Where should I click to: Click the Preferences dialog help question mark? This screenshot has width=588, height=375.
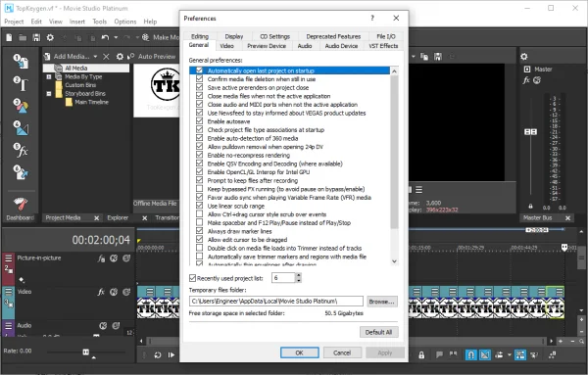(372, 18)
